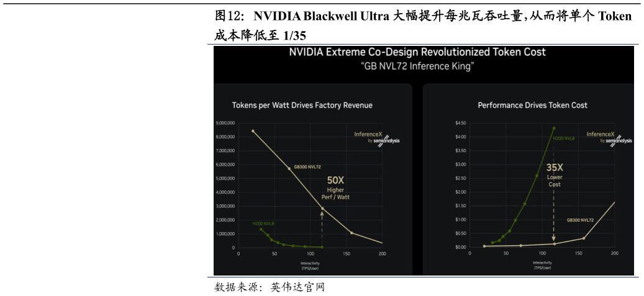
Task: Click Interactivity (TPS/User) axis label in left chart
Action: (310, 265)
